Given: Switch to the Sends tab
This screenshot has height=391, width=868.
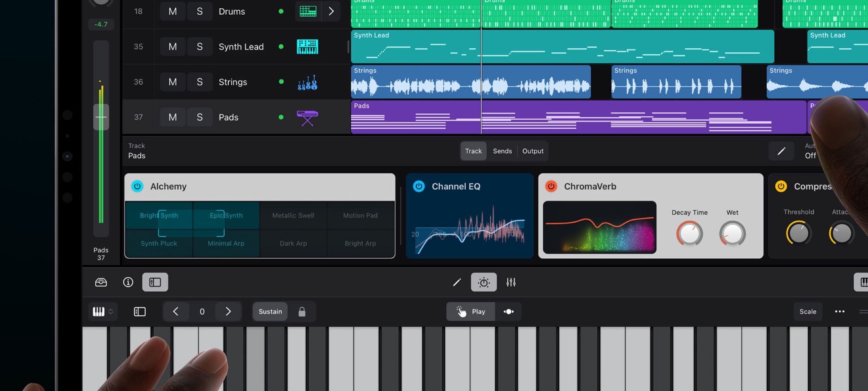Looking at the screenshot, I should (502, 151).
